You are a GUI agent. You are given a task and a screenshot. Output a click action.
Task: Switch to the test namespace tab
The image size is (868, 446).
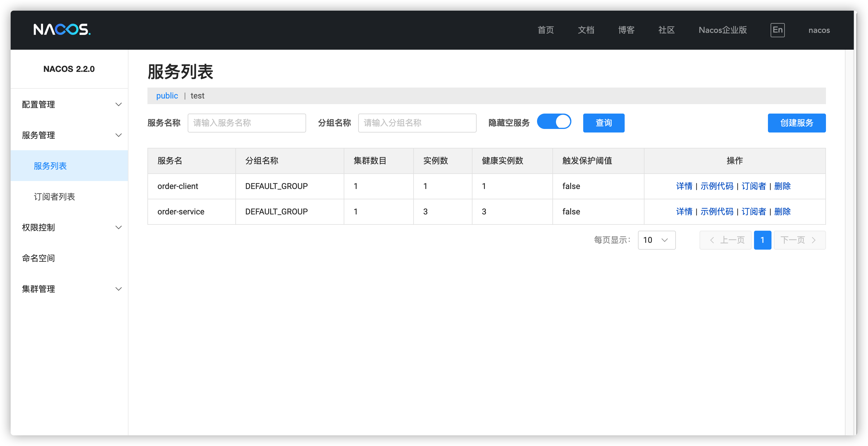(x=197, y=96)
